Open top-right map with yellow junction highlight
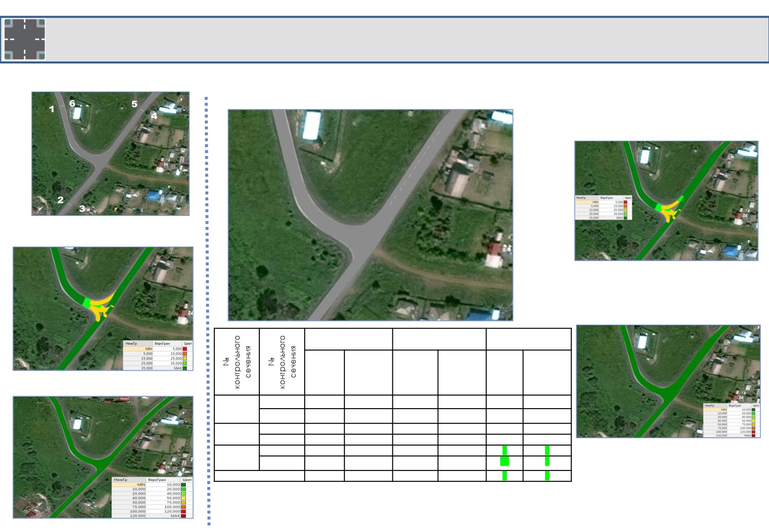This screenshot has width=769, height=532. point(666,201)
